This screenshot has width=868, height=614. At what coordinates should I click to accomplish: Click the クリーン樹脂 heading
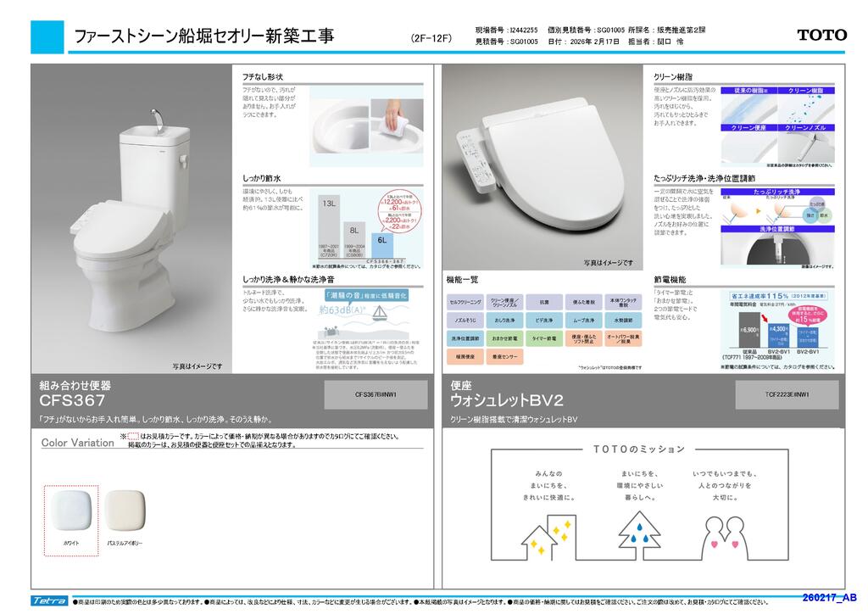[672, 77]
